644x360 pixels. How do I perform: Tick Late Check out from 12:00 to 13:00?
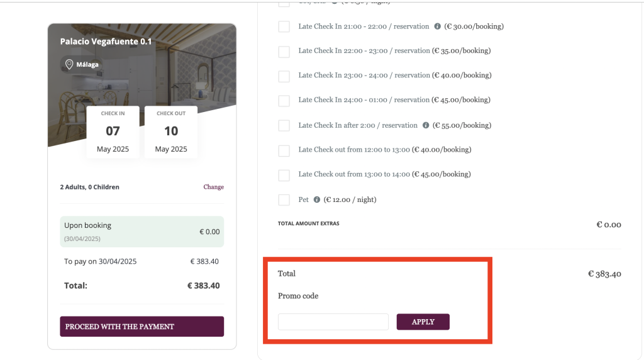[284, 150]
